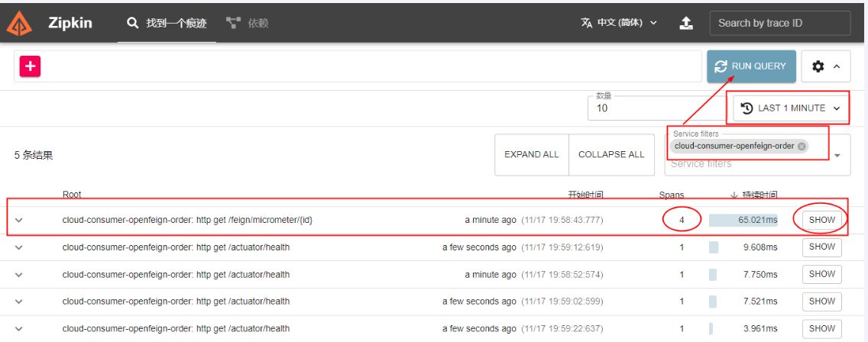Click the Root column header
Screen dimensions: 868x342
[72, 195]
